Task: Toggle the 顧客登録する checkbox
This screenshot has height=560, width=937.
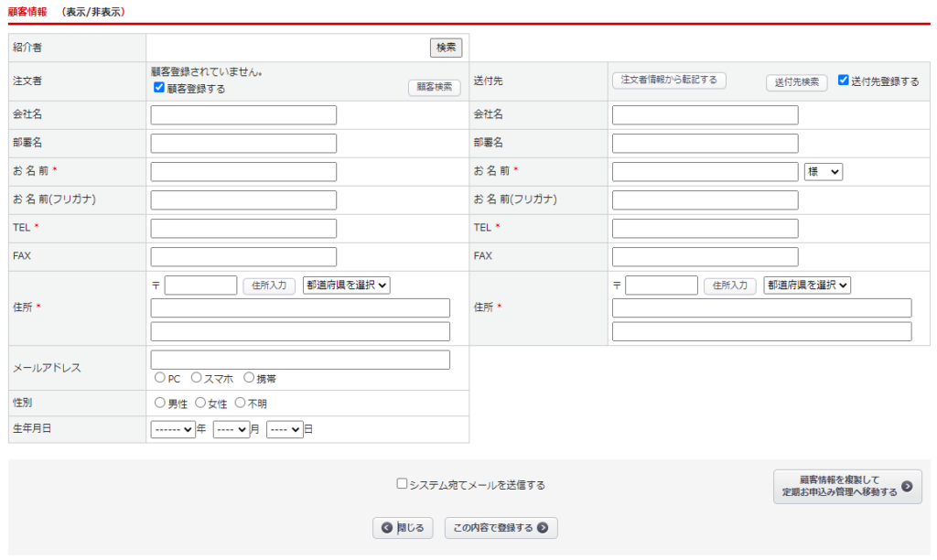Action: pos(159,88)
